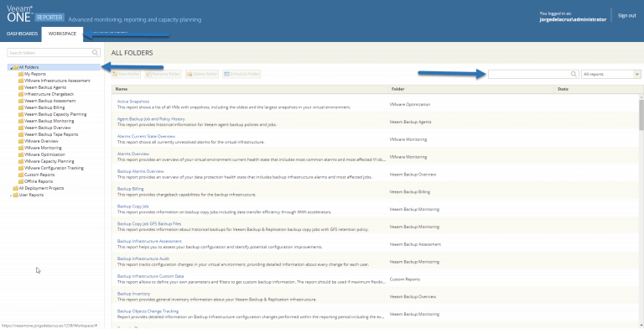Click the VMware Optimization folder icon

(x=20, y=154)
